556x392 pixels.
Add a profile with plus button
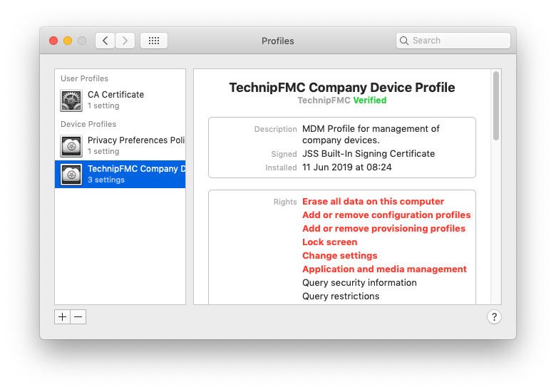(x=63, y=317)
